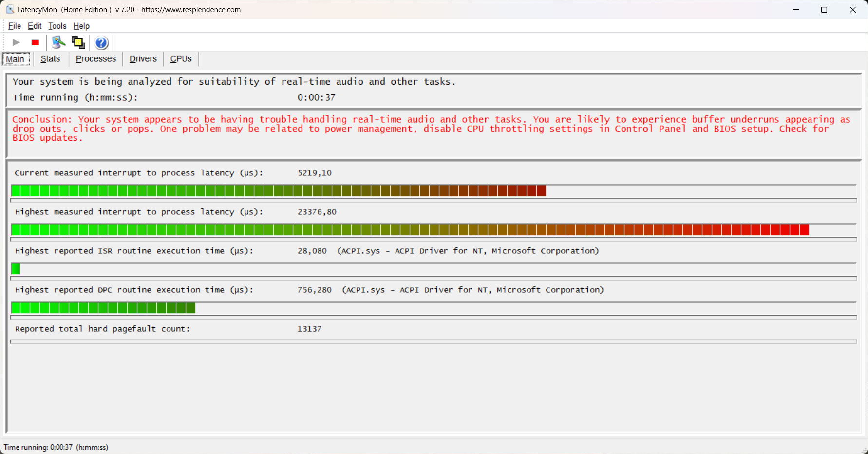Click ACPI.sys driver text in ISR row

[468, 251]
